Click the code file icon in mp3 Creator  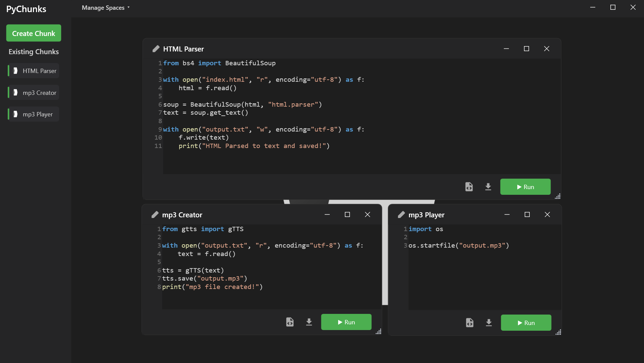290,322
